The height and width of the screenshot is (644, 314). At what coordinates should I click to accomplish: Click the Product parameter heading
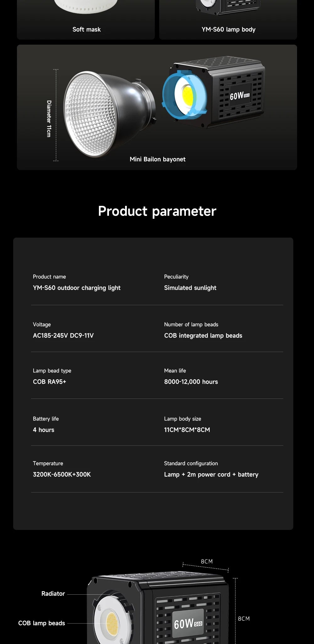pos(157,211)
